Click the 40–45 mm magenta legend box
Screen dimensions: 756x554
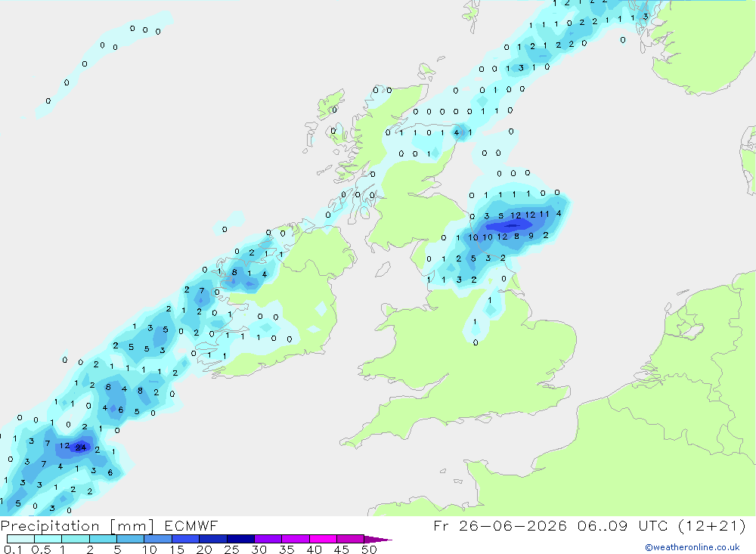pyautogui.click(x=323, y=539)
